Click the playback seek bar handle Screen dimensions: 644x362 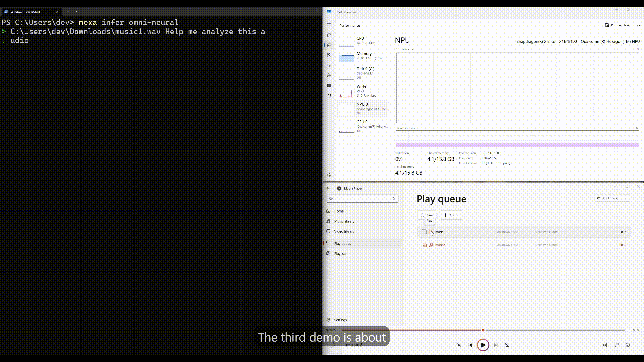pos(483,330)
